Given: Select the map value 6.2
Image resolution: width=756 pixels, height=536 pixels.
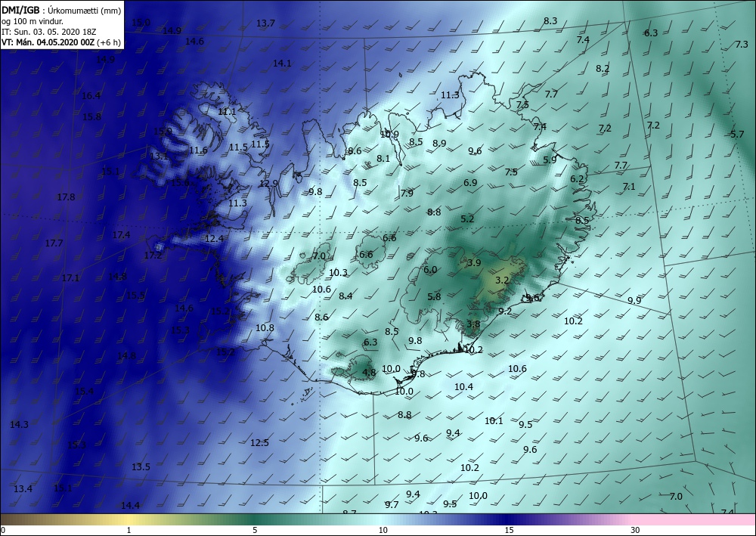Looking at the screenshot, I should tap(577, 179).
